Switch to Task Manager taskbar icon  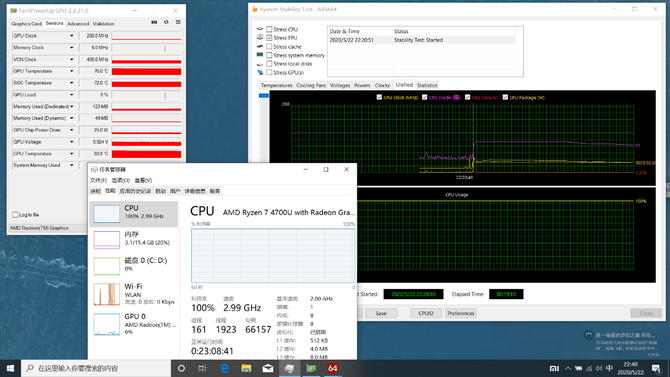coord(289,368)
